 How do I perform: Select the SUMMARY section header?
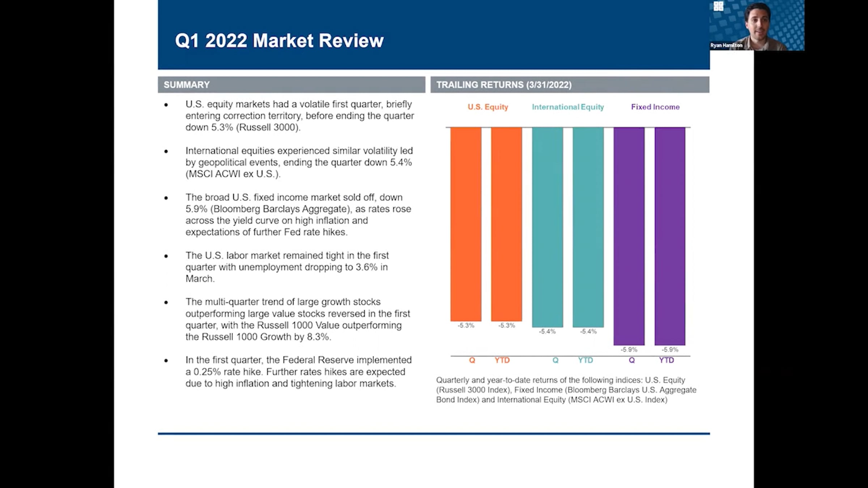tap(187, 85)
